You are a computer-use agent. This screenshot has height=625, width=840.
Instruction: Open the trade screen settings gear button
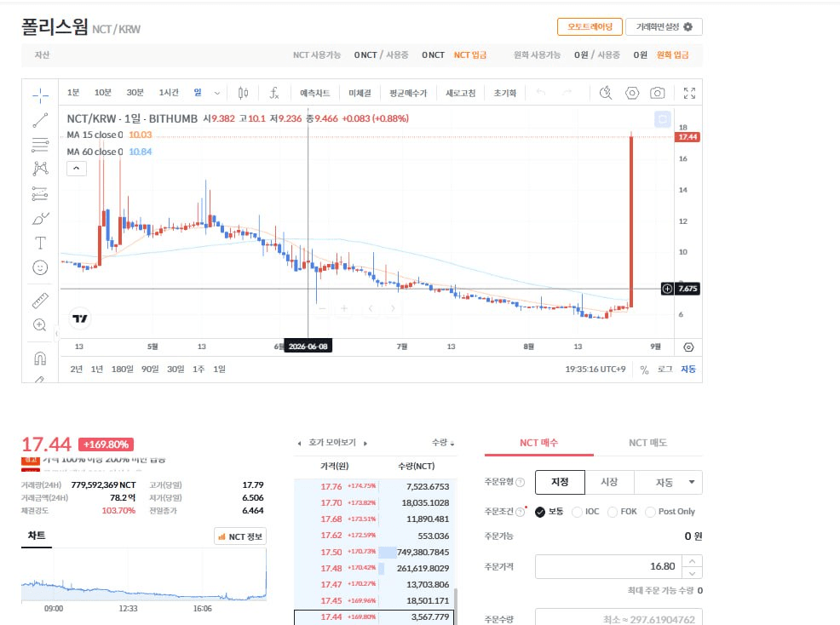tap(664, 26)
